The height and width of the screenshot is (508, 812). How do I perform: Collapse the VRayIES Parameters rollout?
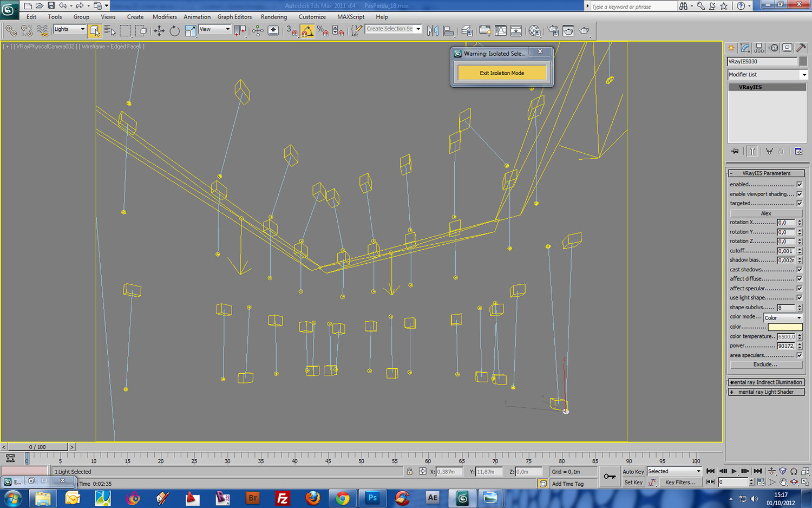coord(766,173)
